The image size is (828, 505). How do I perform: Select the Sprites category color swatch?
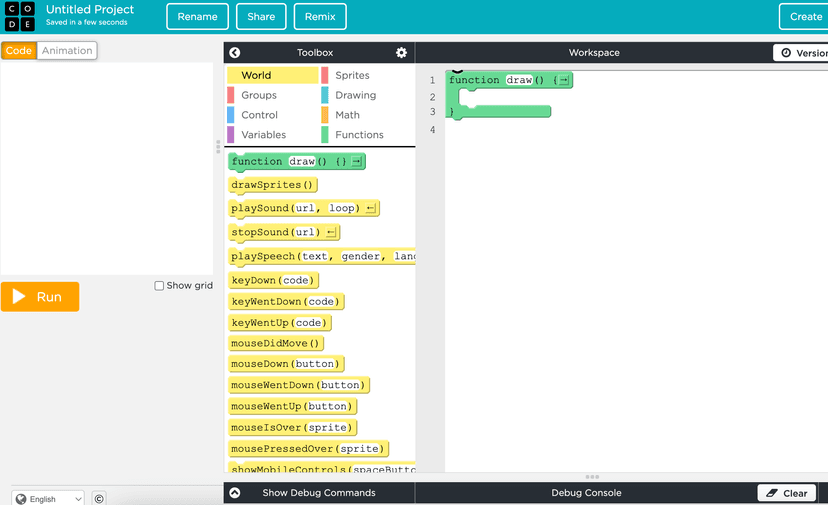pyautogui.click(x=325, y=75)
